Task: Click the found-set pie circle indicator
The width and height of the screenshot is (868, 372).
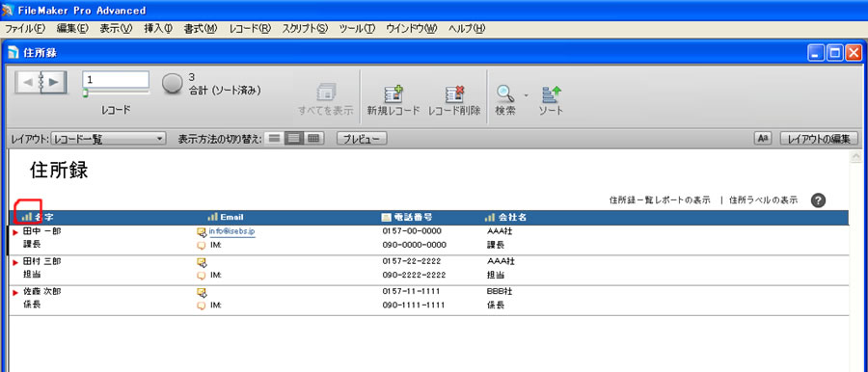Action: coord(173,83)
